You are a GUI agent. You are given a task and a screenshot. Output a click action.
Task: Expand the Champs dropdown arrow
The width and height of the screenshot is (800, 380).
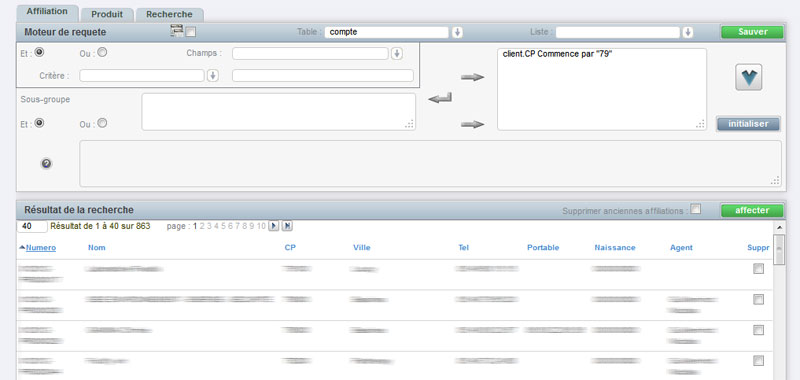[x=396, y=54]
